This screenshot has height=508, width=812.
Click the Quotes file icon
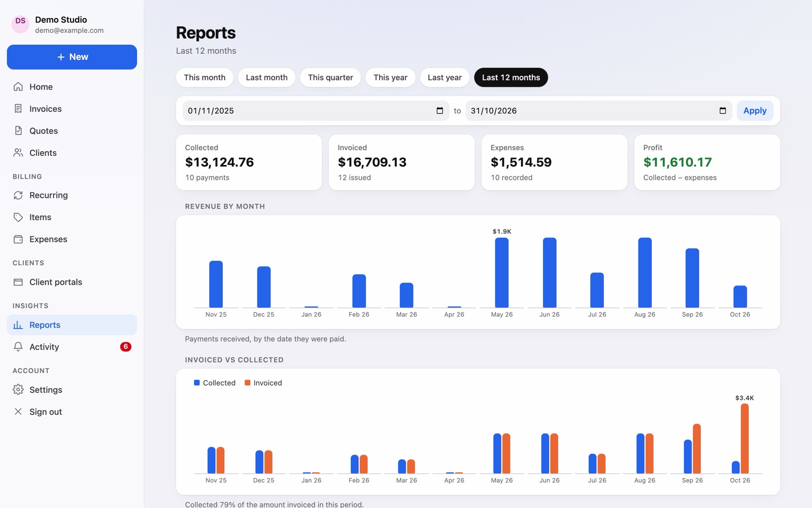[x=18, y=131]
